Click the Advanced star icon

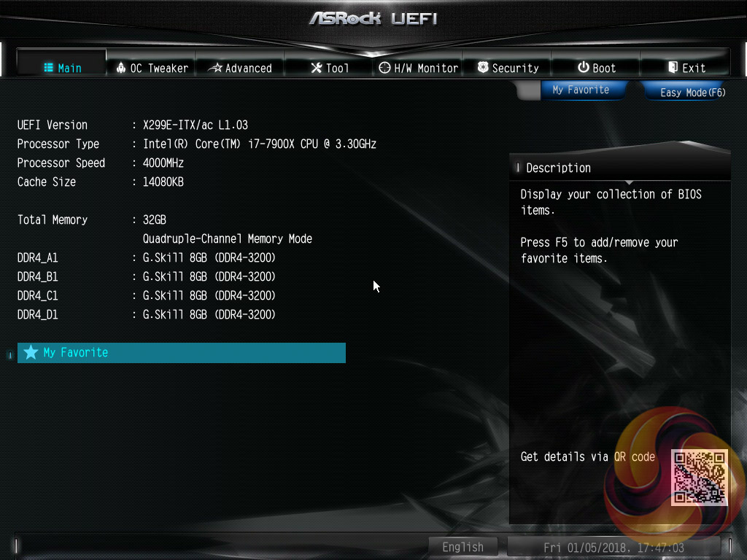pyautogui.click(x=216, y=68)
